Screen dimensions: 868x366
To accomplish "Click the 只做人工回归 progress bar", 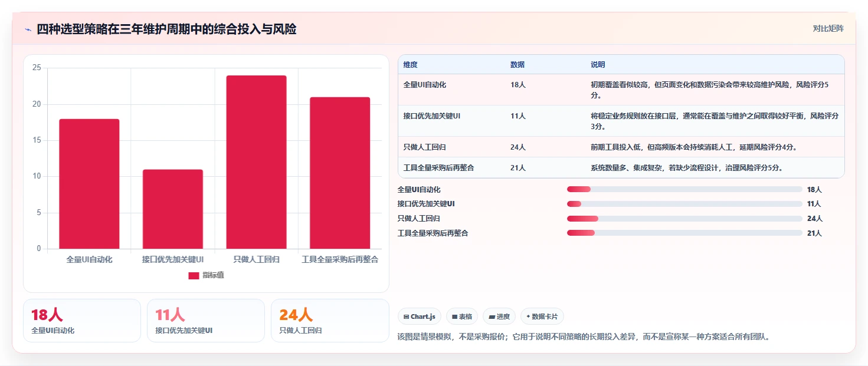I will coord(684,219).
